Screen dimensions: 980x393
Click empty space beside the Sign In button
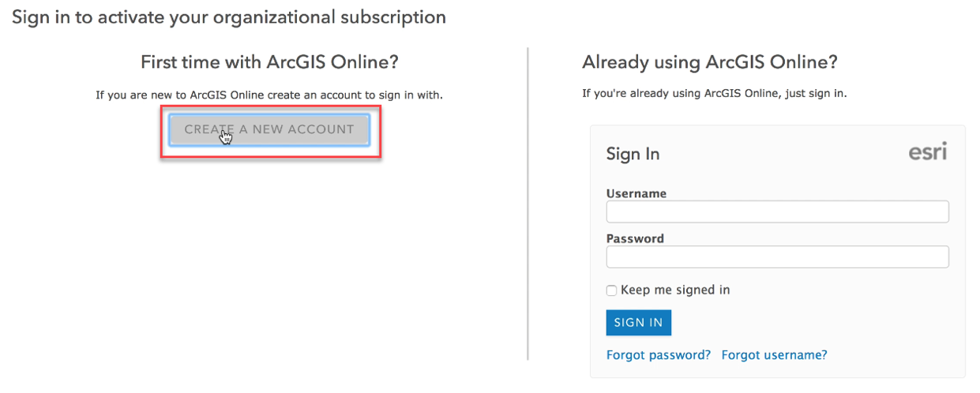tap(790, 323)
